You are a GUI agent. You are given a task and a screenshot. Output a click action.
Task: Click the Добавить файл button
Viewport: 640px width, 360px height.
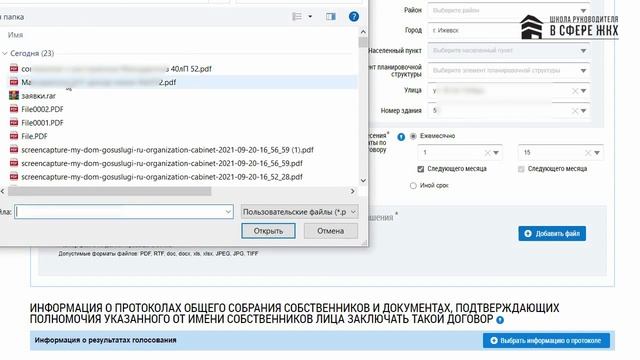552,233
